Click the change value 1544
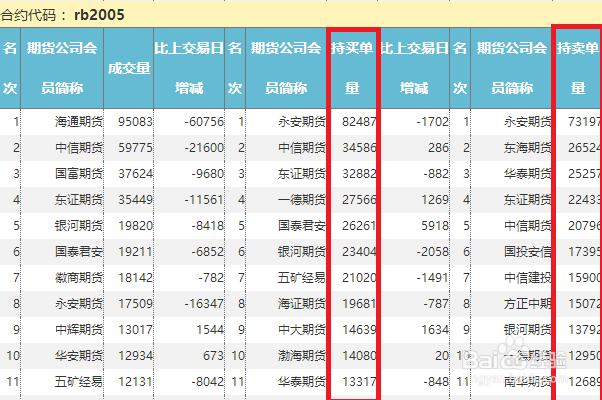 [210, 329]
